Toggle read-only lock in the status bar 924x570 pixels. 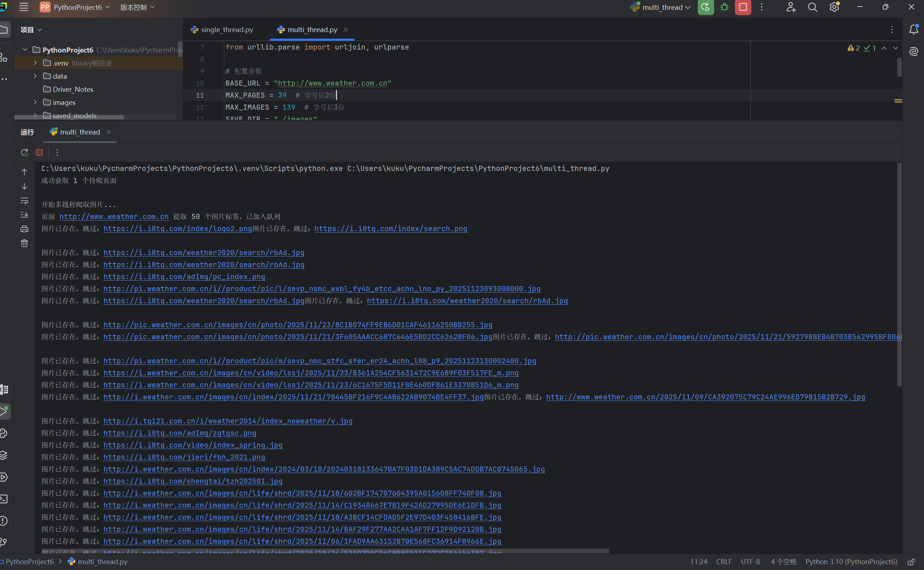(911, 562)
